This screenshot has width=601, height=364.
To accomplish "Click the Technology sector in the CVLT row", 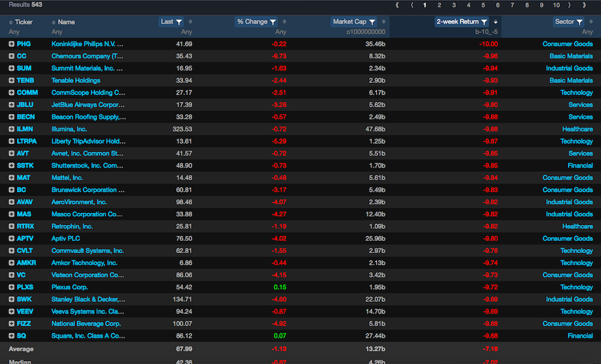I will (577, 251).
